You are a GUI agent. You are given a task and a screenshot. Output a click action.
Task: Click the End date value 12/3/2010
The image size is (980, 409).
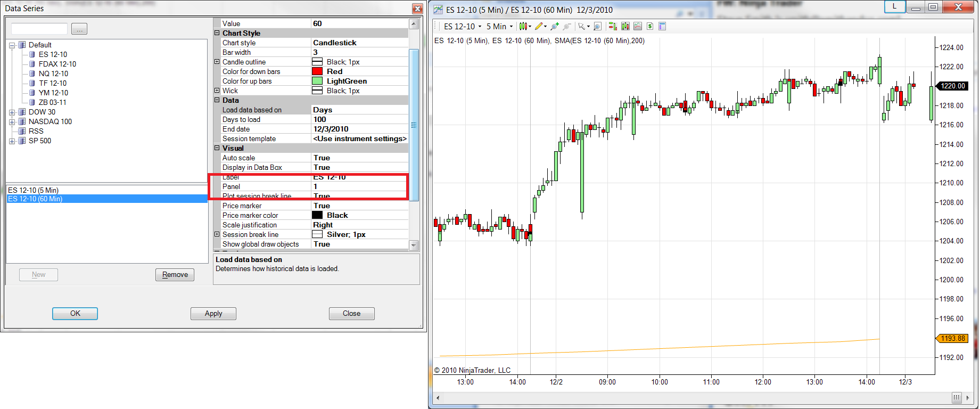[x=360, y=129]
